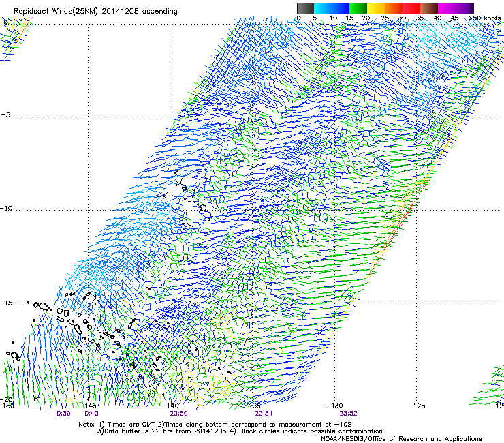Click the dark purple 45–50 knots legend segment
This screenshot has height=443, width=504.
464,8
